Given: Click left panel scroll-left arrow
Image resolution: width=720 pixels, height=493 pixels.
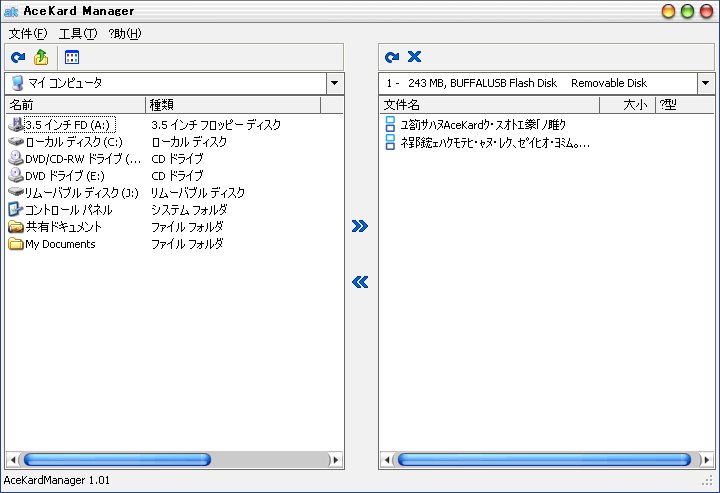Looking at the screenshot, I should (13, 459).
